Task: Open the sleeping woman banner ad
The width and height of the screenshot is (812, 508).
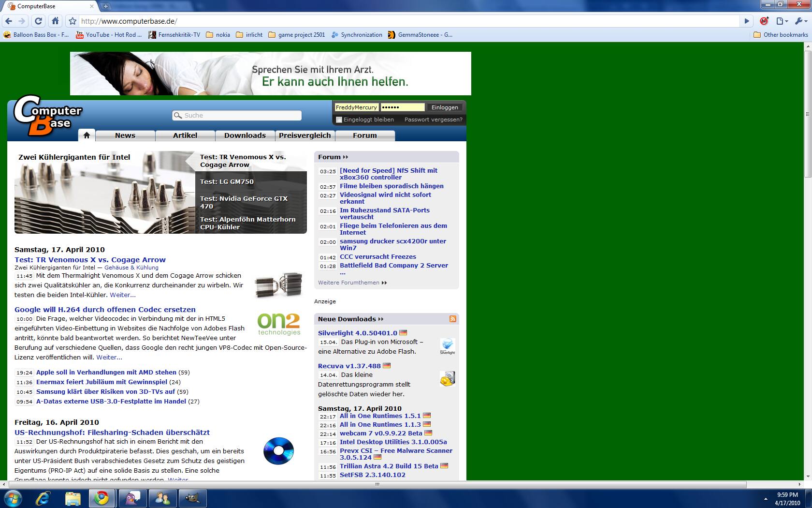Action: pos(271,74)
